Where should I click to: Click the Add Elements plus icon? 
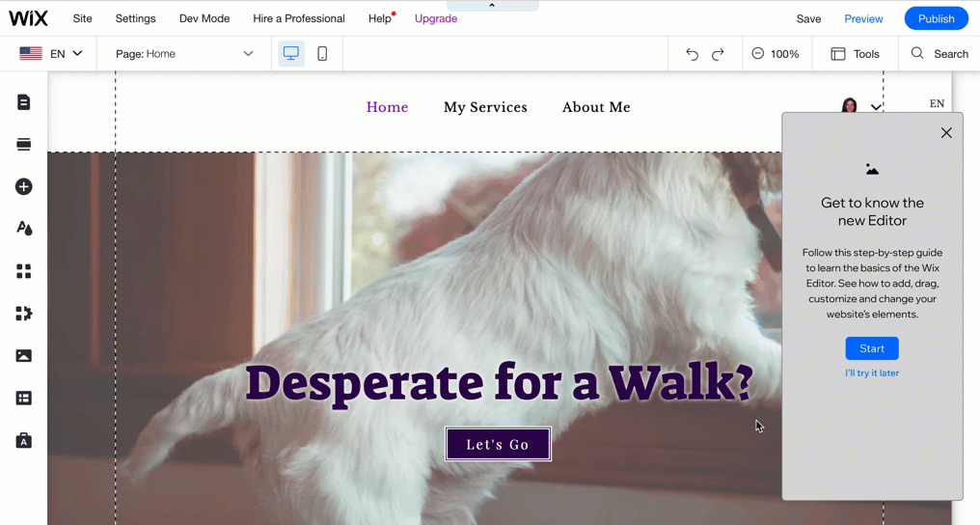pos(24,186)
